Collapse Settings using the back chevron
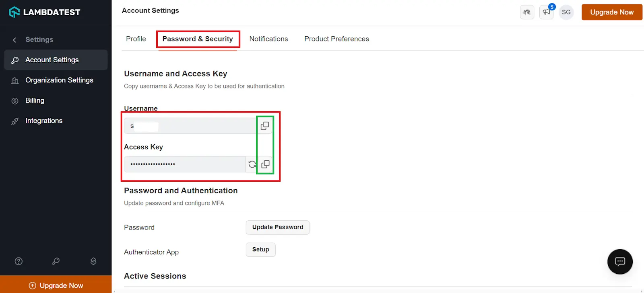This screenshot has width=644, height=293. click(14, 39)
